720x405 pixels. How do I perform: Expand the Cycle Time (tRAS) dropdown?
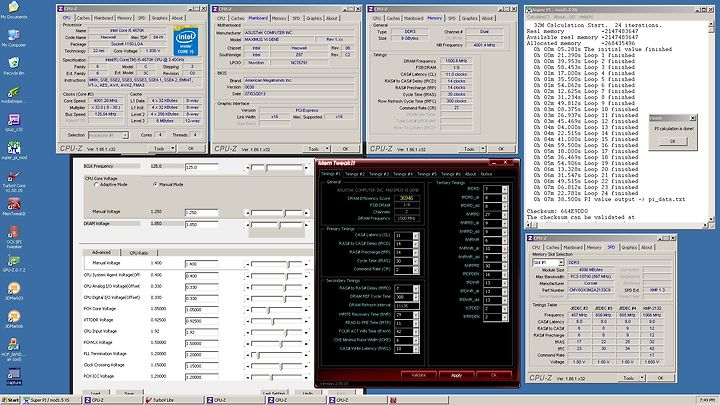coord(416,261)
